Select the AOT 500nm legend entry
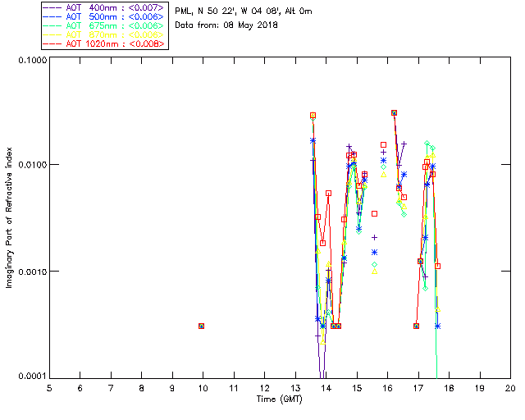The image size is (525, 420). pyautogui.click(x=103, y=16)
